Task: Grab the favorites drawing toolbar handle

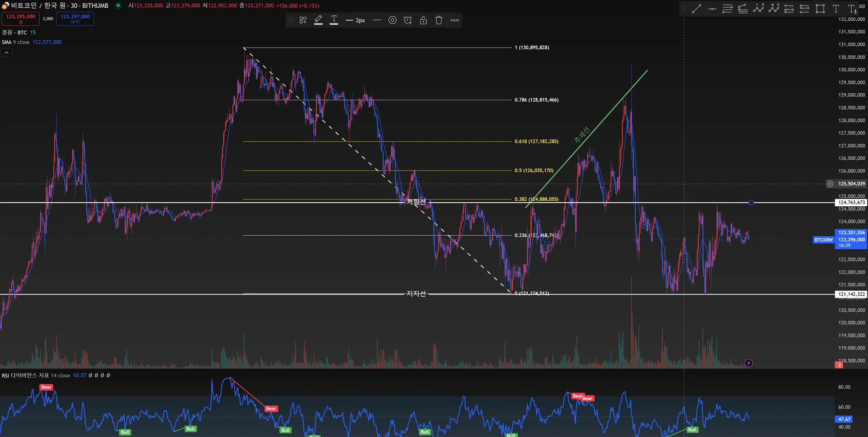Action: point(684,9)
